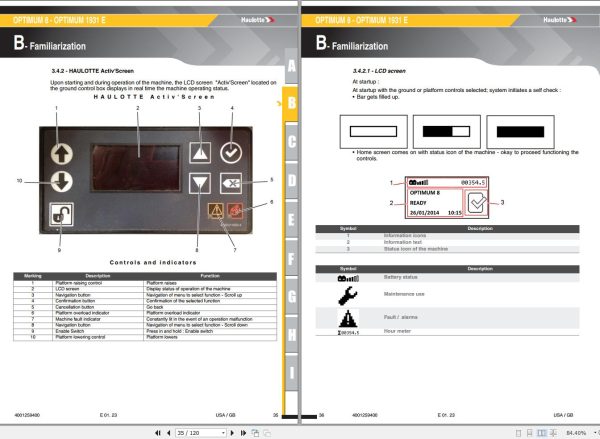Jump to the last page
Image resolution: width=600 pixels, height=439 pixels.
click(x=243, y=433)
